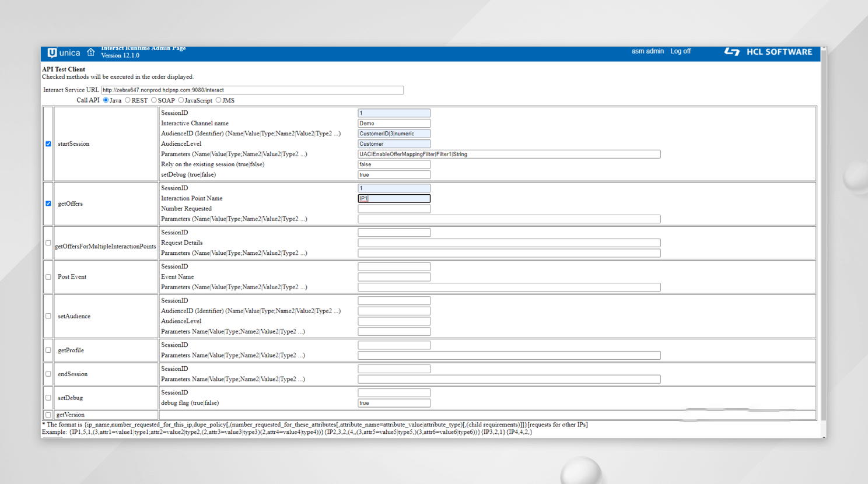868x484 pixels.
Task: Click the getOffers Number Requested field
Action: click(394, 209)
